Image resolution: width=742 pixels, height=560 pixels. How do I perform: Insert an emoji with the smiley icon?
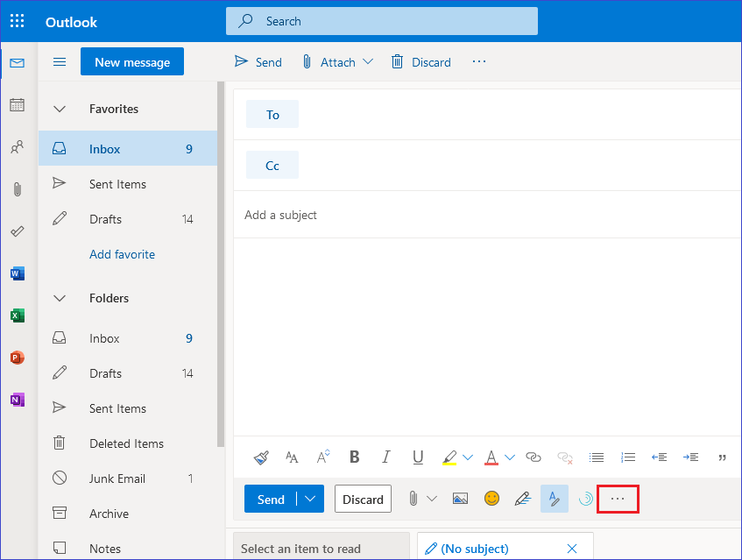click(x=491, y=499)
